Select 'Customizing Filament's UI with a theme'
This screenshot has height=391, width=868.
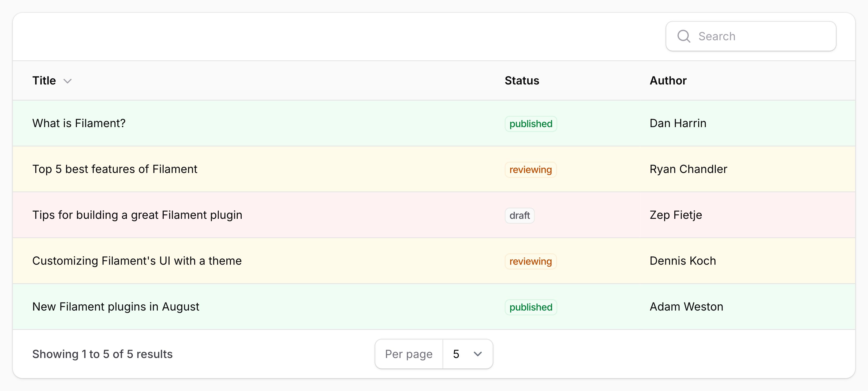click(137, 261)
